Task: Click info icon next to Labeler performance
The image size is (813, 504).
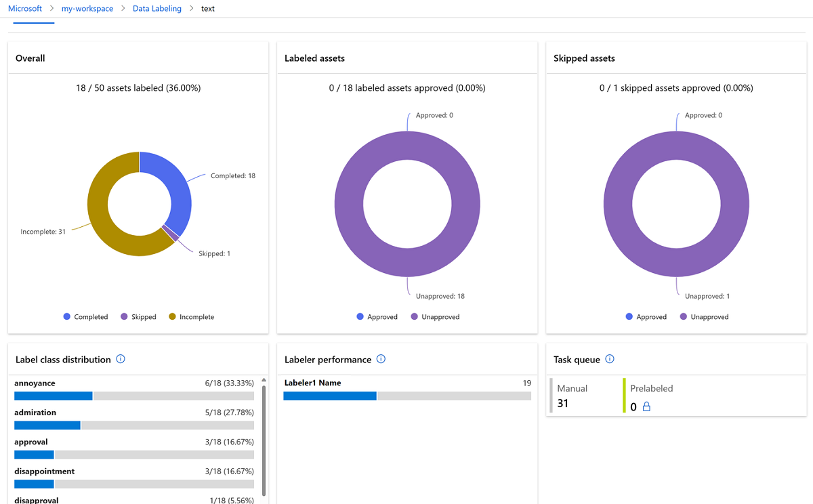Action: click(x=381, y=359)
